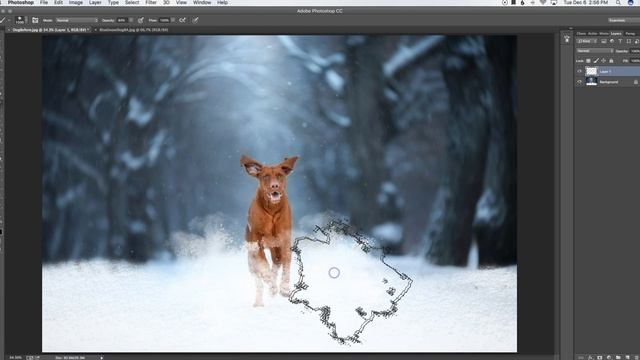Open the Select menu
This screenshot has width=640, height=360.
(132, 2)
